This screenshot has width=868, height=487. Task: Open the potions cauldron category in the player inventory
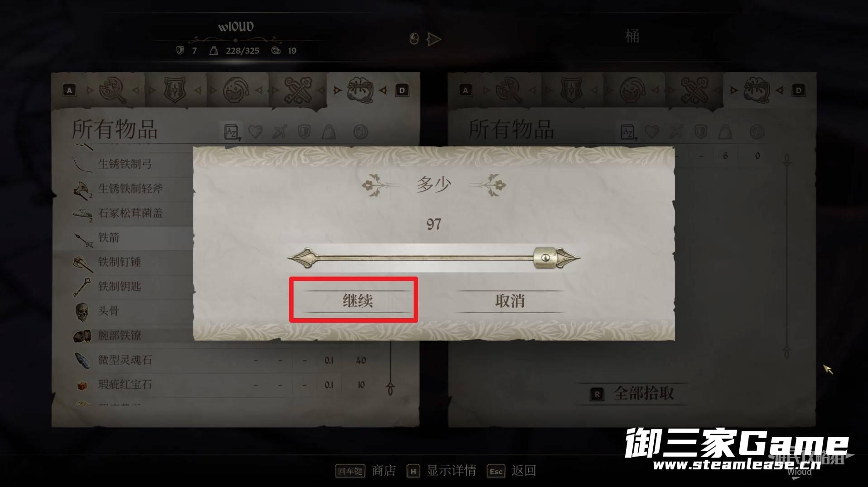(x=236, y=90)
